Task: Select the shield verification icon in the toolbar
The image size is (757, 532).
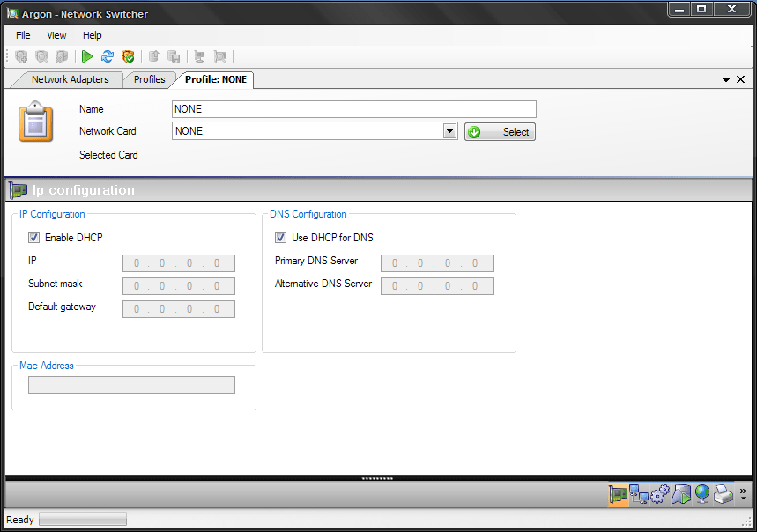Action: 128,56
